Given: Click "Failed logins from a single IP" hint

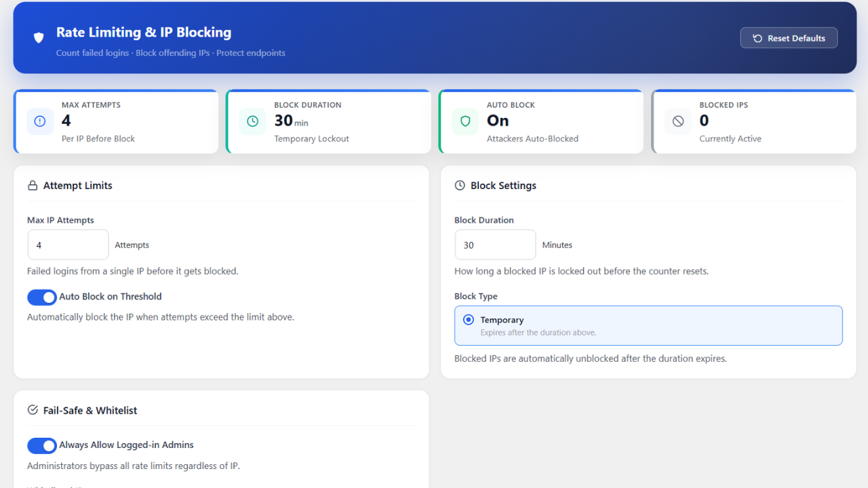Looking at the screenshot, I should click(x=133, y=271).
